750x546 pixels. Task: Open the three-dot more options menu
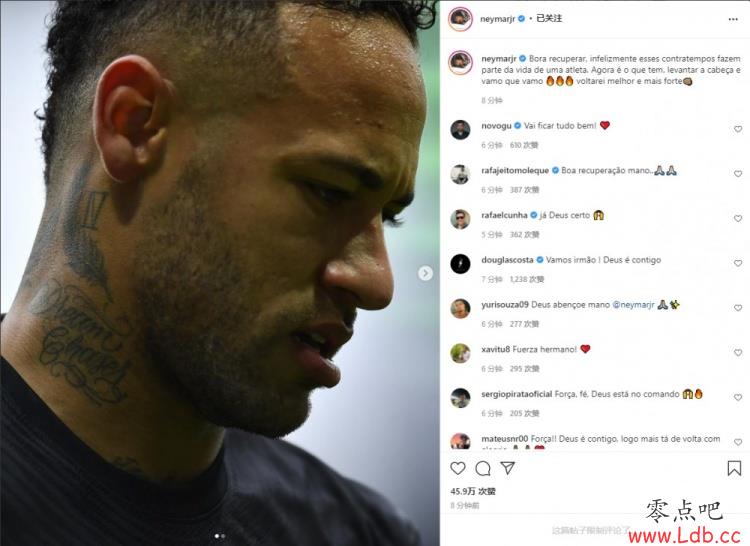pyautogui.click(x=733, y=19)
